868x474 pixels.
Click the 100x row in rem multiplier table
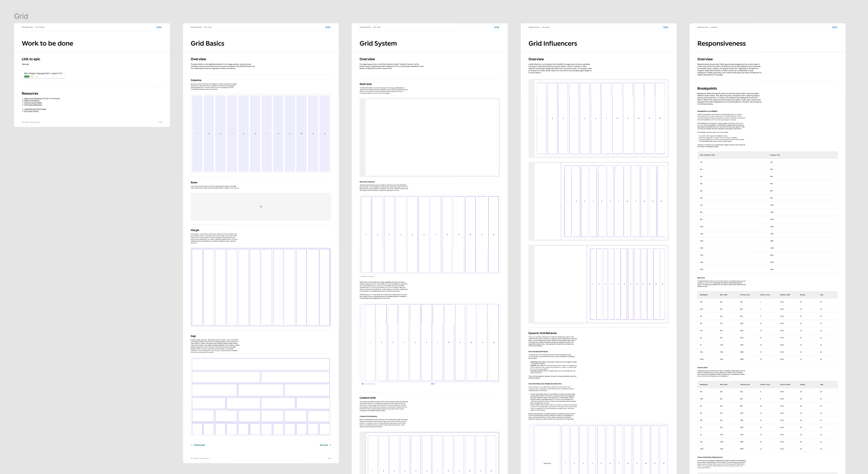tap(767, 227)
